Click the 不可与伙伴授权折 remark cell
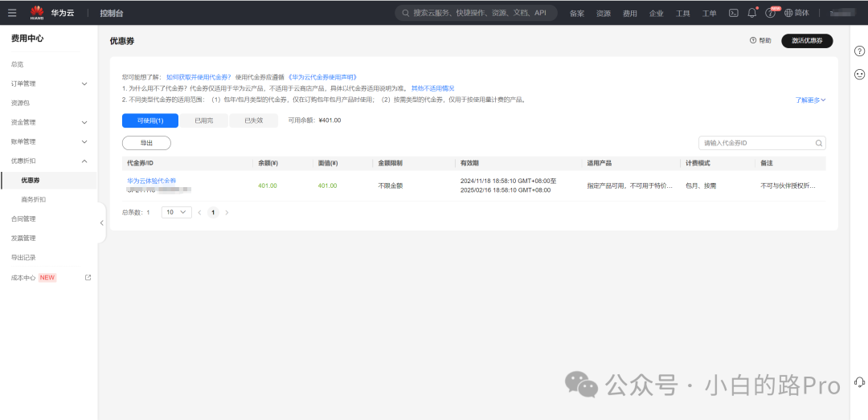Viewport: 868px width, 420px height. tap(788, 186)
